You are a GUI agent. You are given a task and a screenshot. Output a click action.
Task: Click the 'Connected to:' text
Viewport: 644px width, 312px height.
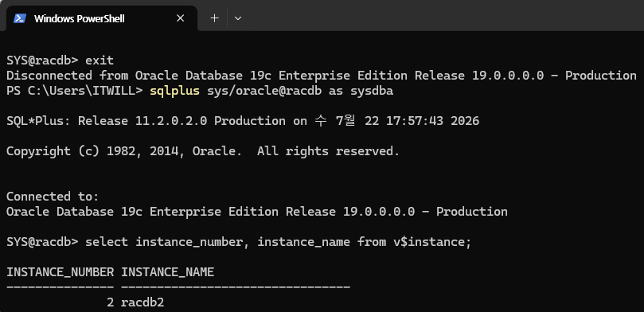coord(53,197)
